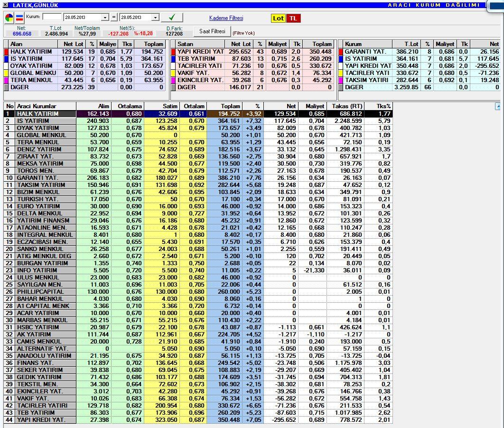Click YAPI KREDI YAT in Satan table
Screen dimensions: 504x428
pyautogui.click(x=201, y=52)
